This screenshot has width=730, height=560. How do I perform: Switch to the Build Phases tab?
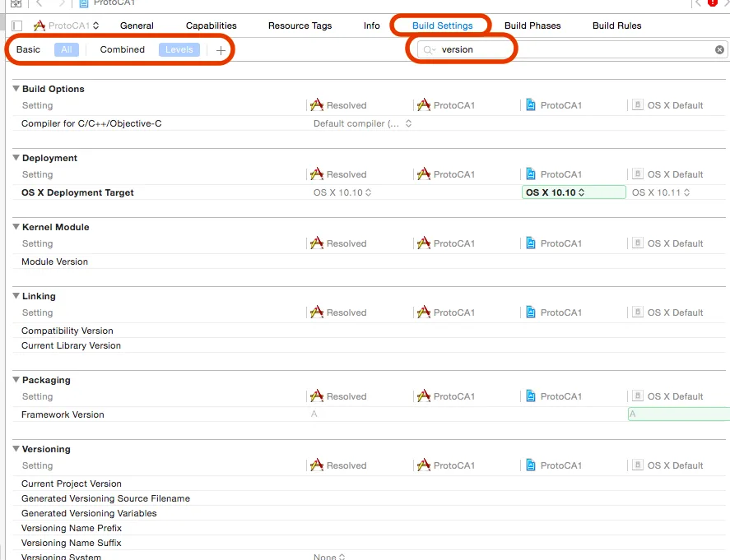click(532, 25)
